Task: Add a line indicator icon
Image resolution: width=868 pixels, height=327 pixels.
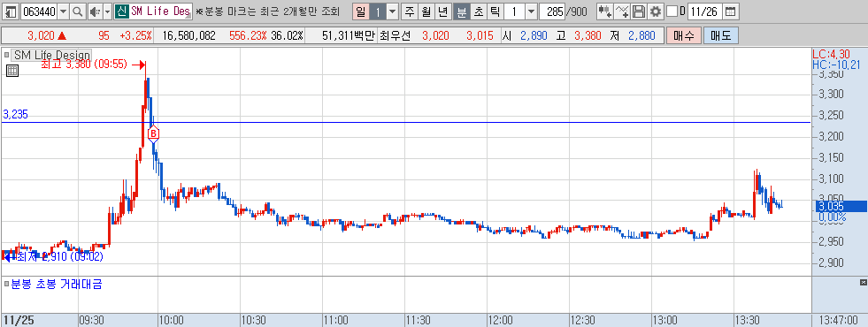Action: pos(623,11)
